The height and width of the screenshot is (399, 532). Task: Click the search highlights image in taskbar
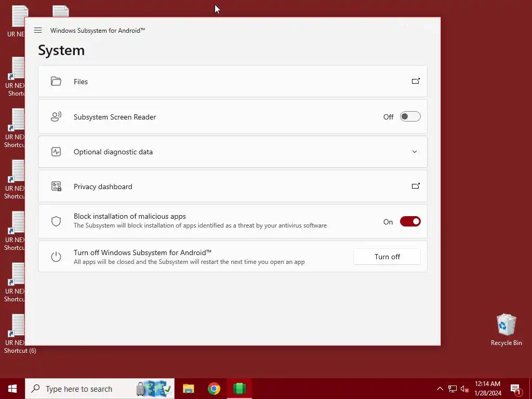click(x=154, y=389)
